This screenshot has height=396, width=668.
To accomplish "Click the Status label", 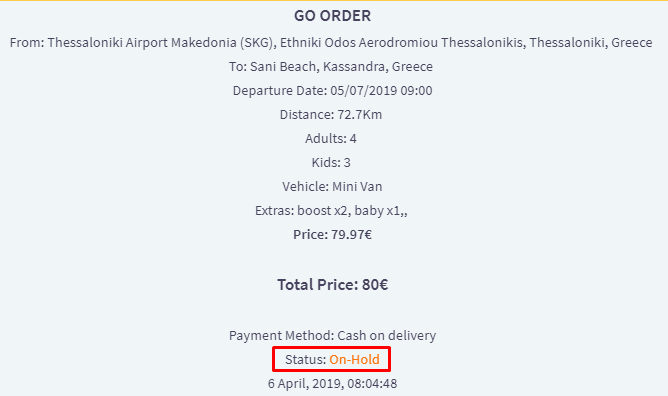I will coord(305,359).
